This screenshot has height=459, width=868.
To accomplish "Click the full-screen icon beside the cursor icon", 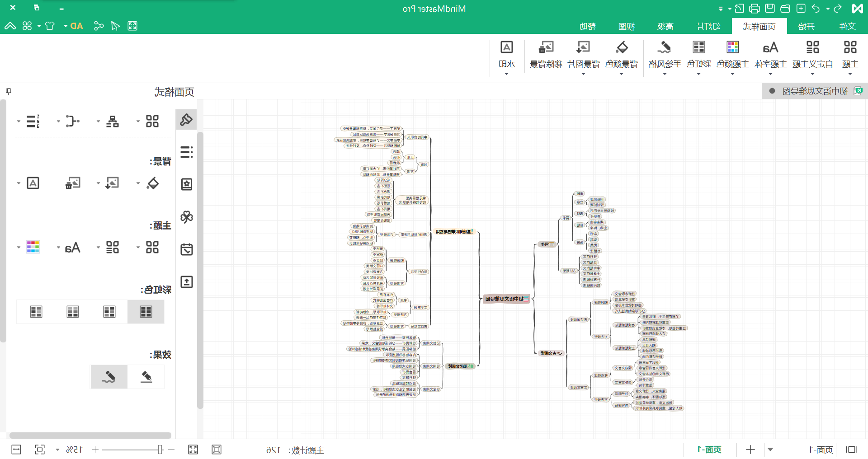I will (x=132, y=26).
